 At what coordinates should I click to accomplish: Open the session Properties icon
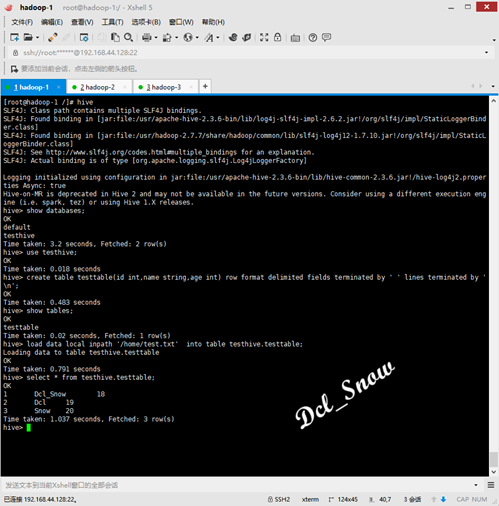point(84,37)
